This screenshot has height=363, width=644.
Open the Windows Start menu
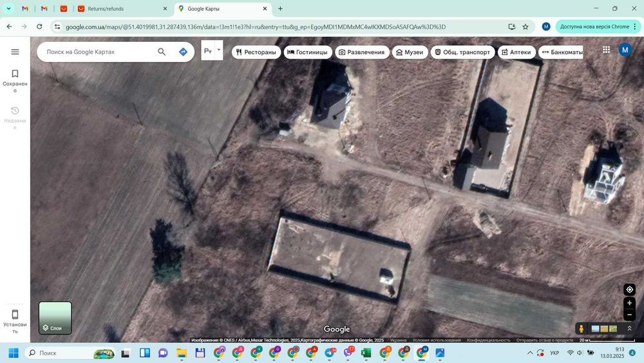(13, 353)
